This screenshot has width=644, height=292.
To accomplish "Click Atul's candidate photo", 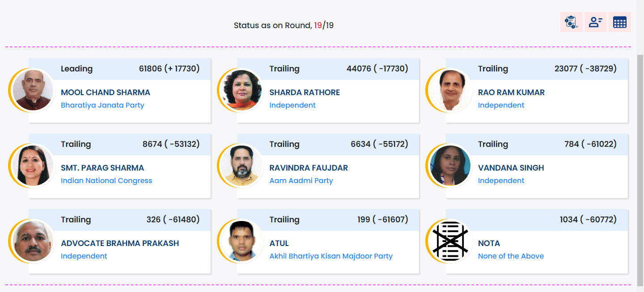I will tap(241, 241).
